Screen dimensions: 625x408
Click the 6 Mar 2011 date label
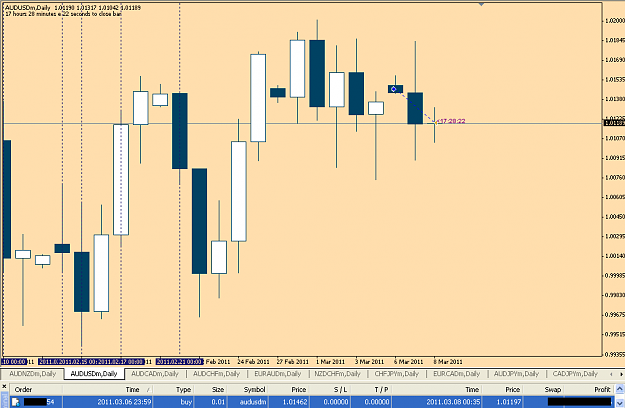pyautogui.click(x=408, y=362)
